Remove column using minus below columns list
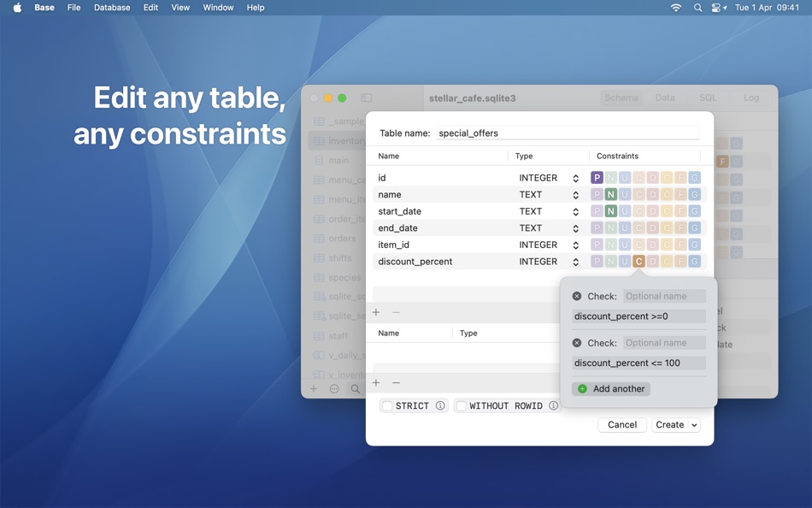The width and height of the screenshot is (812, 508). tap(396, 312)
